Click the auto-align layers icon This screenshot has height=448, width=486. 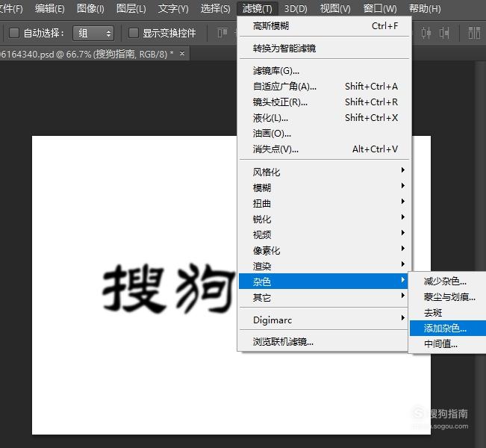(x=474, y=33)
